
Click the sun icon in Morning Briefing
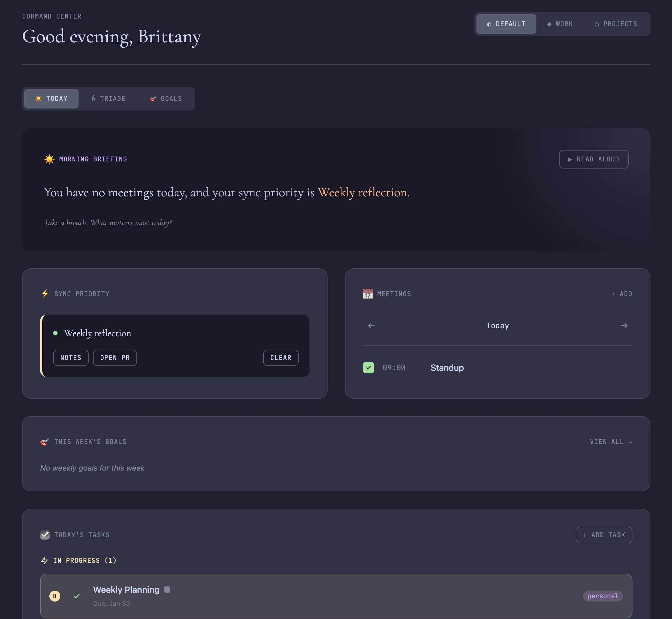tap(49, 159)
